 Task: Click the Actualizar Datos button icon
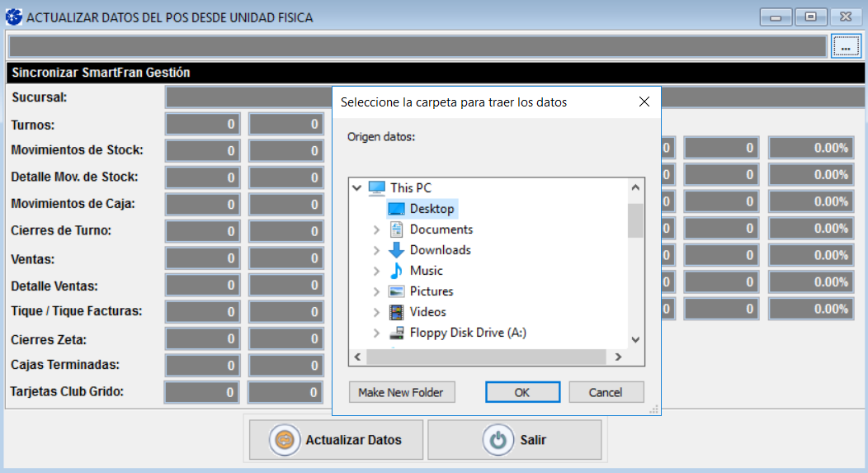point(285,440)
